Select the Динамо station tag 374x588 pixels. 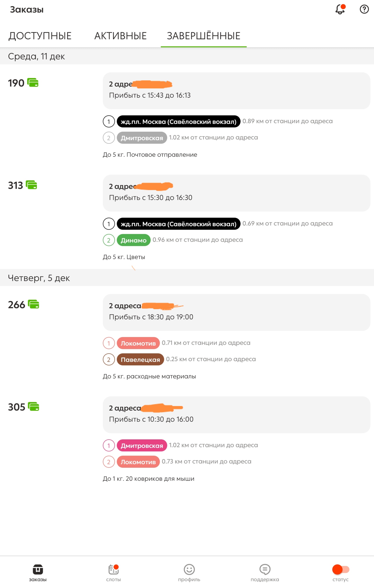(x=133, y=240)
